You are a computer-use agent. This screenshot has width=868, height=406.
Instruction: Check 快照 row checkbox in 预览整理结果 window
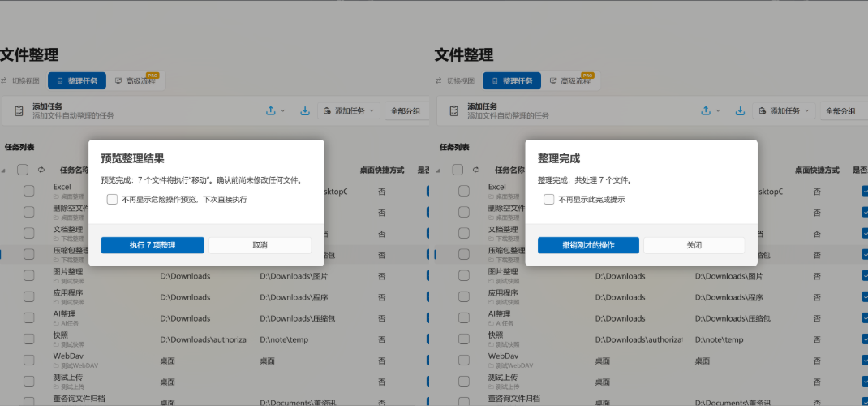click(28, 339)
